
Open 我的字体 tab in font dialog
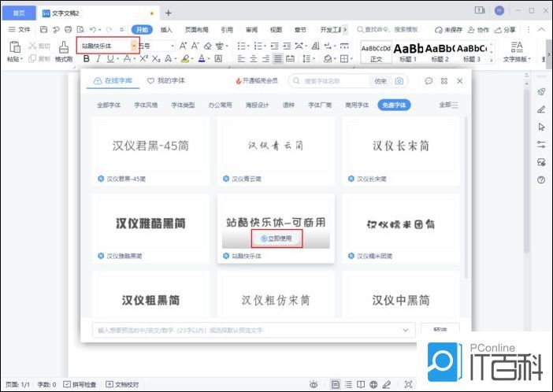166,81
